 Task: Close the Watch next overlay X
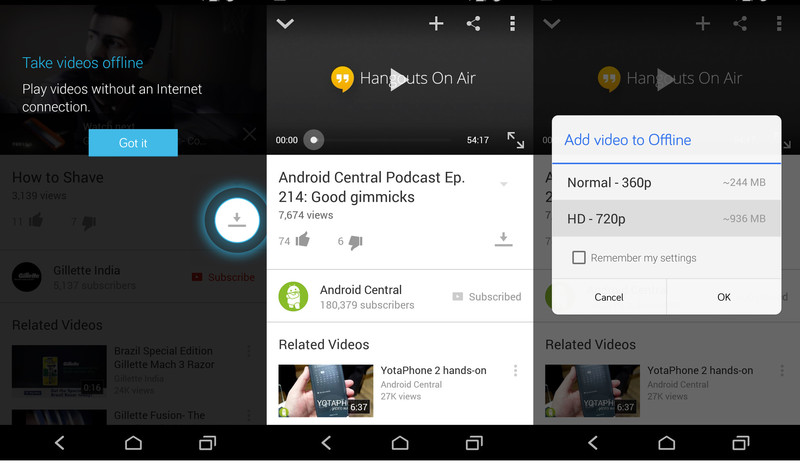(249, 134)
